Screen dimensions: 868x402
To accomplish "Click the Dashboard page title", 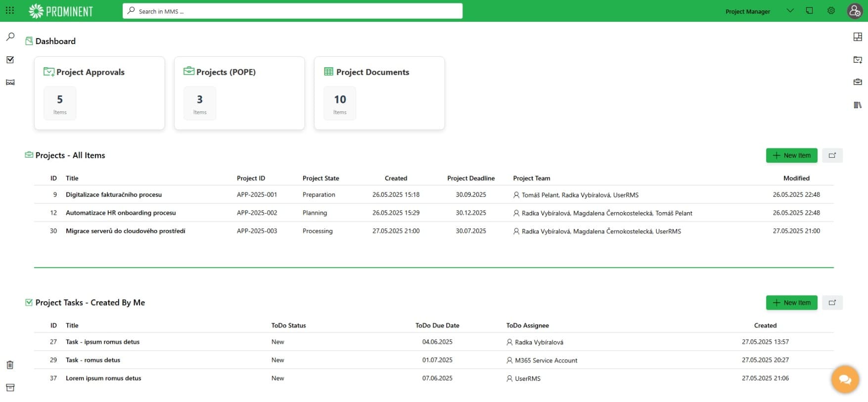I will (55, 41).
